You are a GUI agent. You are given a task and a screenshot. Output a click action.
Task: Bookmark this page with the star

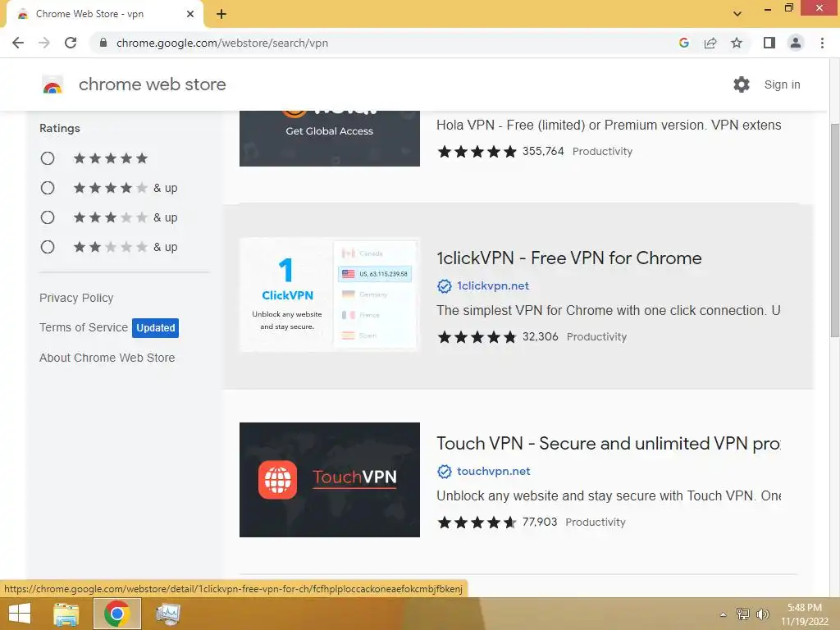737,43
